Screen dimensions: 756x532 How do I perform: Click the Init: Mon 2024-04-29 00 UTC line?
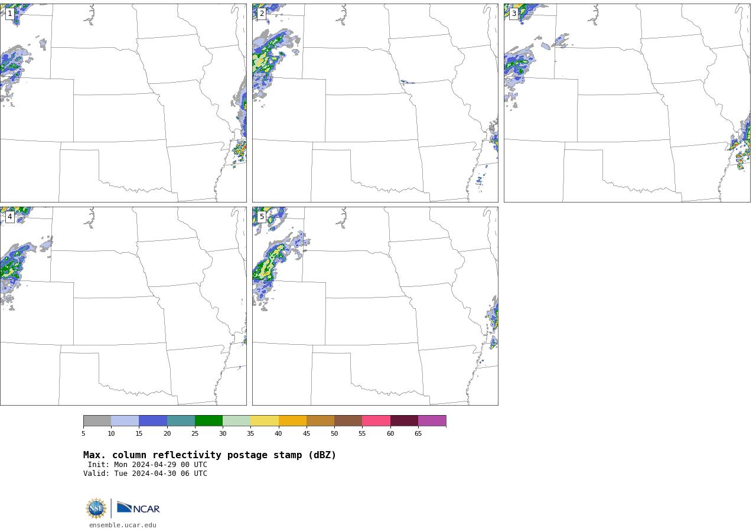point(148,465)
